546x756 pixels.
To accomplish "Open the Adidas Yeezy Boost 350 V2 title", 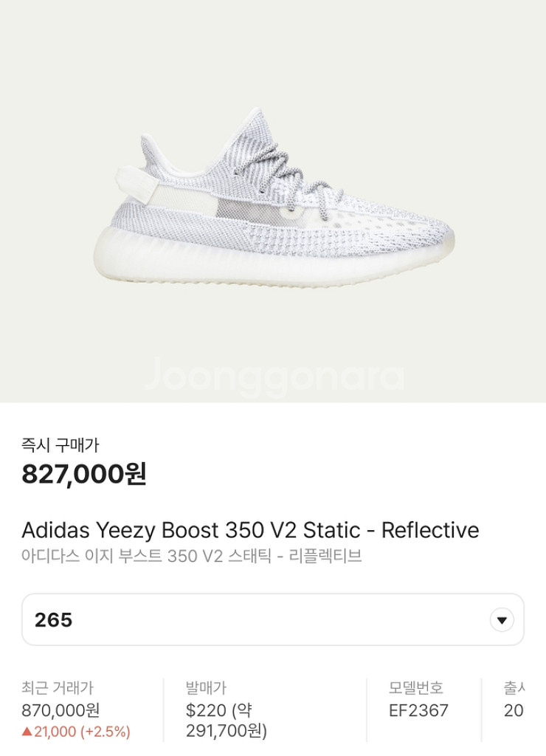I will 250,530.
